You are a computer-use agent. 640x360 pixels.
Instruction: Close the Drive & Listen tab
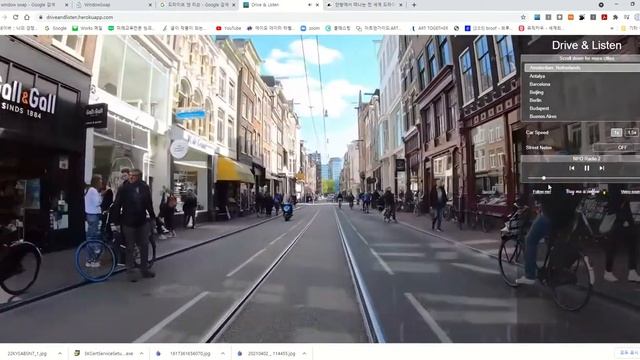pyautogui.click(x=317, y=5)
